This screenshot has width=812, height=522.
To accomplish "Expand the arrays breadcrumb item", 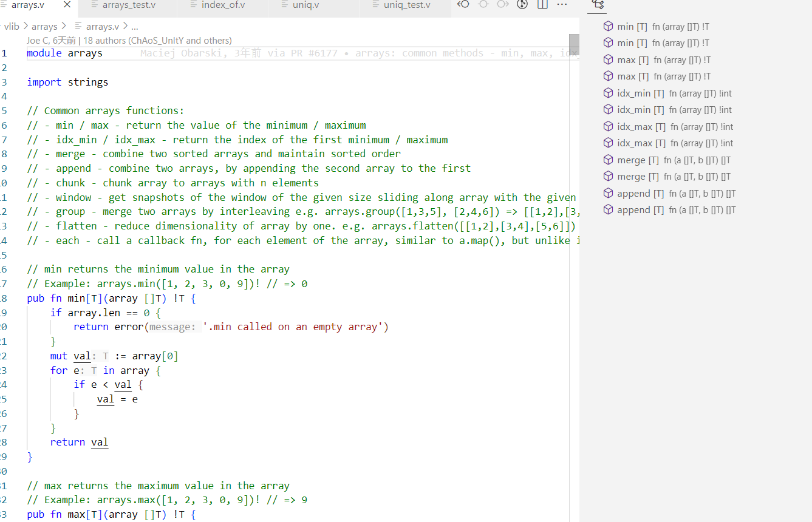I will click(x=44, y=26).
